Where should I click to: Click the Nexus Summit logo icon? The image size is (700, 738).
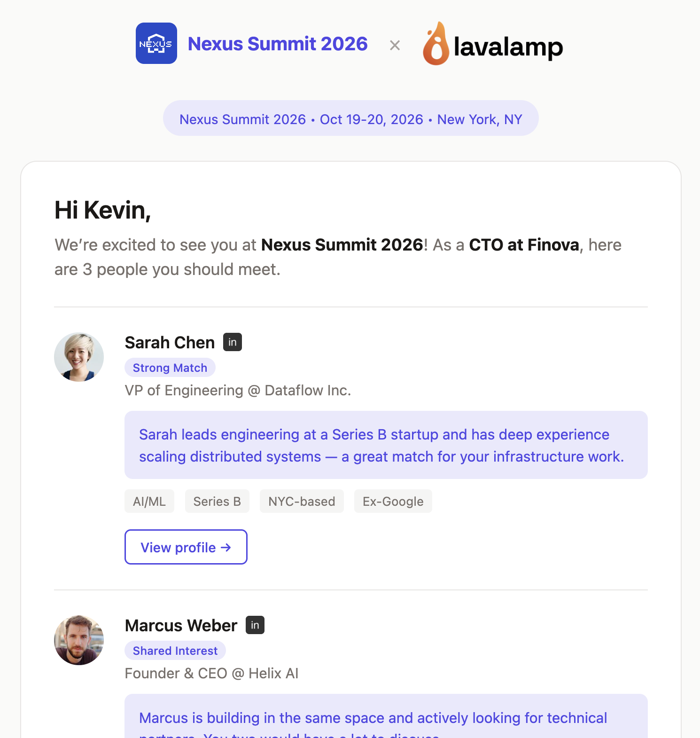[156, 43]
